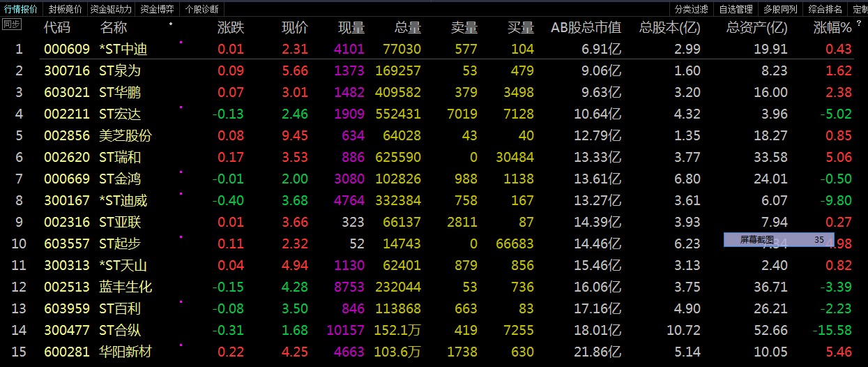Click stock code 002211
The width and height of the screenshot is (868, 367).
click(67, 114)
